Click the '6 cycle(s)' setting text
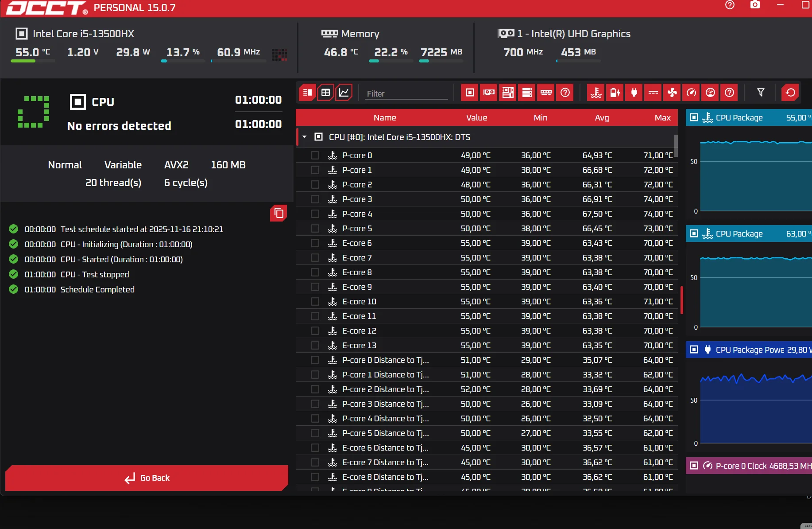Image resolution: width=812 pixels, height=529 pixels. pos(186,183)
